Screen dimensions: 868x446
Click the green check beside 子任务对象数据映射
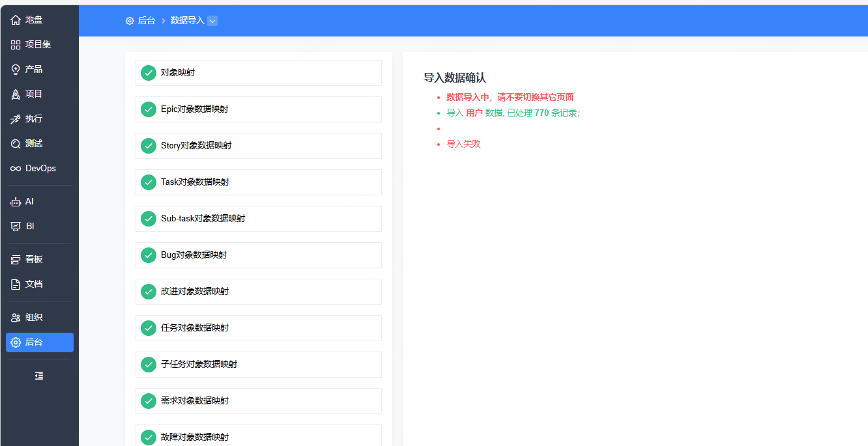point(149,365)
